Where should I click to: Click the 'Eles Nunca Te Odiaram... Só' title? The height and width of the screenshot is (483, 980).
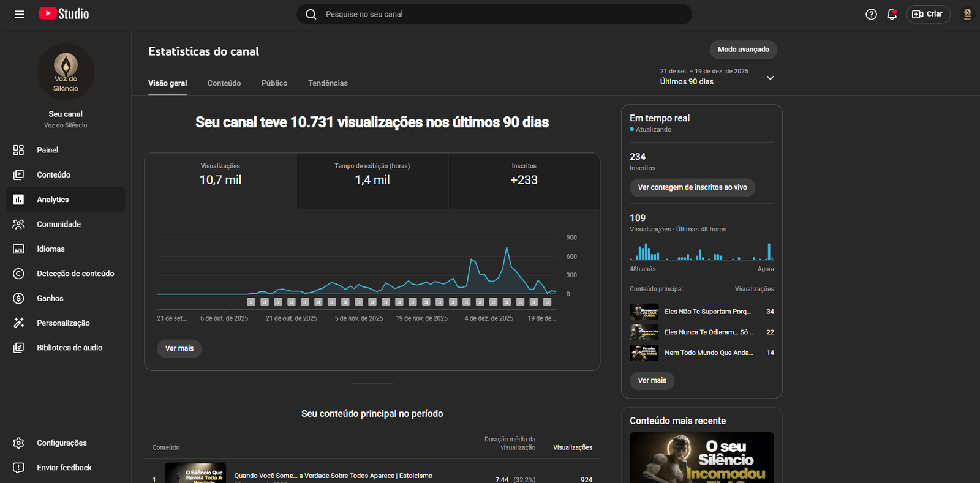(709, 332)
